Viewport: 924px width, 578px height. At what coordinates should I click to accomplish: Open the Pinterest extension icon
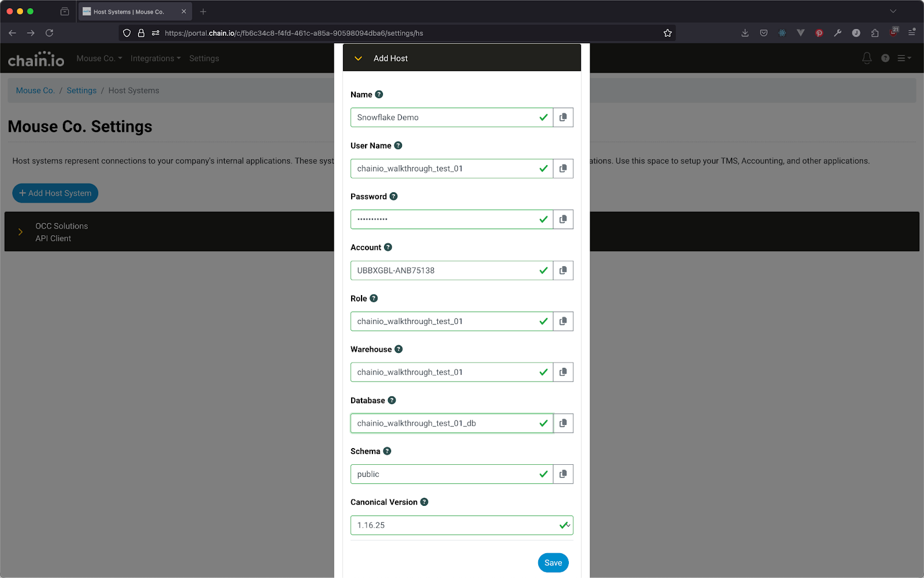tap(819, 33)
